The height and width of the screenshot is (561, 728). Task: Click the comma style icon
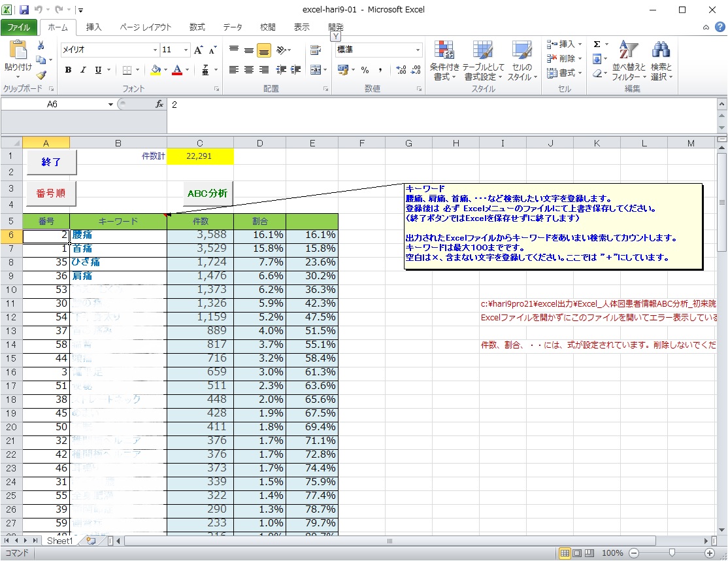click(380, 70)
